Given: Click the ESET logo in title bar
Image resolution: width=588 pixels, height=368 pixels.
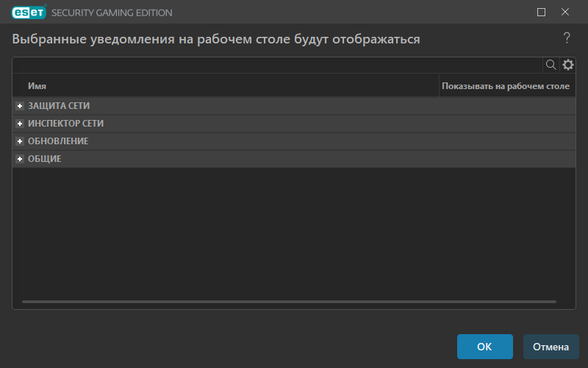Looking at the screenshot, I should pyautogui.click(x=29, y=13).
